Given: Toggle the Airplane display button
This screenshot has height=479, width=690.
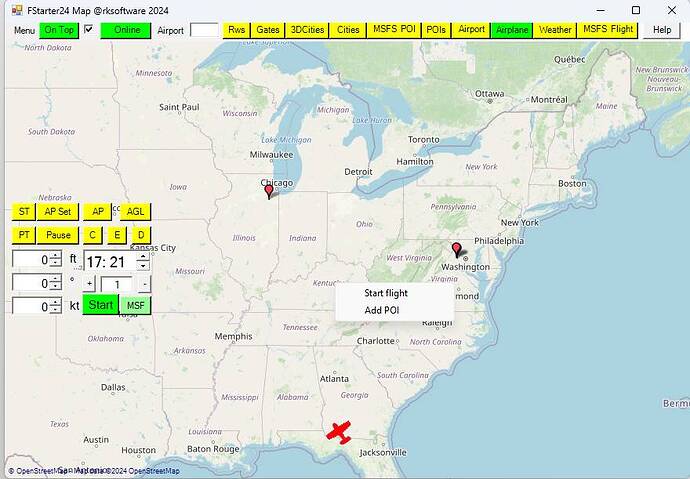Looking at the screenshot, I should click(512, 30).
